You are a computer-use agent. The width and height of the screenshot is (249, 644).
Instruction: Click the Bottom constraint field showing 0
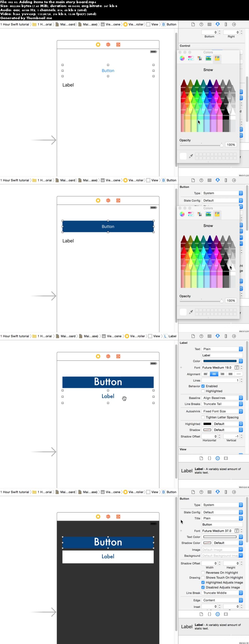click(210, 32)
